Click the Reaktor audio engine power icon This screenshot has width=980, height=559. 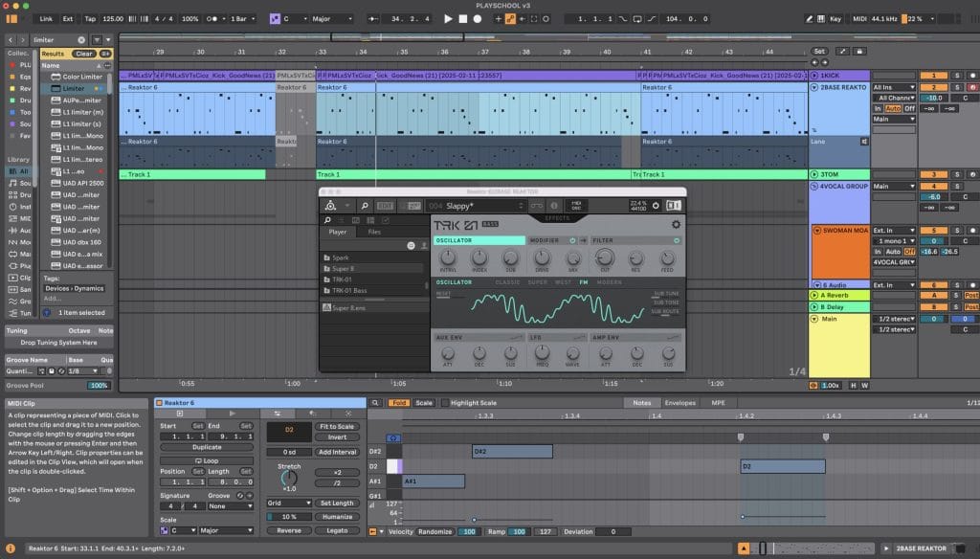pyautogui.click(x=656, y=205)
